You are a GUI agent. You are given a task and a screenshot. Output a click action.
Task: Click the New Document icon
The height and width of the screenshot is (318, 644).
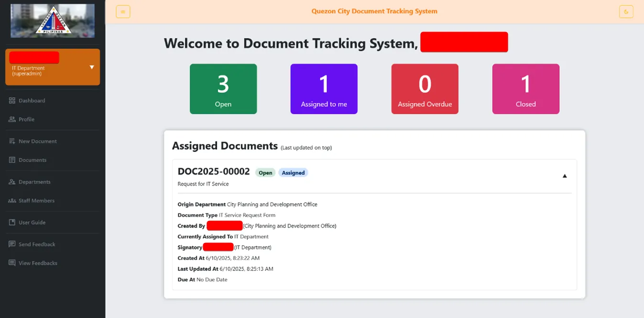12,141
